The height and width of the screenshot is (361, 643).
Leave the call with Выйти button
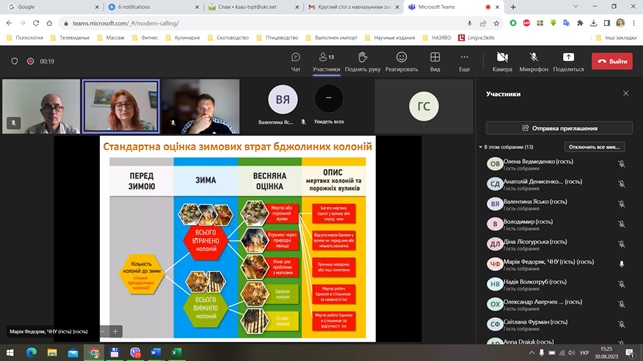pyautogui.click(x=612, y=61)
